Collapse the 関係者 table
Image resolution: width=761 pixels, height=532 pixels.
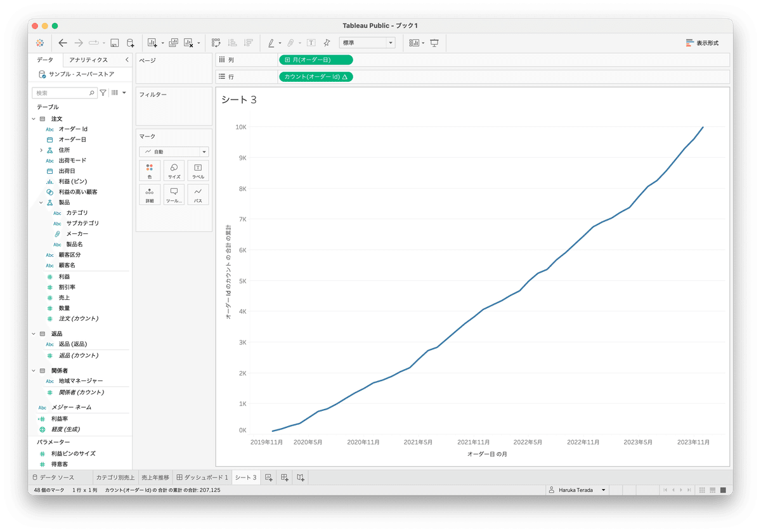pyautogui.click(x=34, y=370)
